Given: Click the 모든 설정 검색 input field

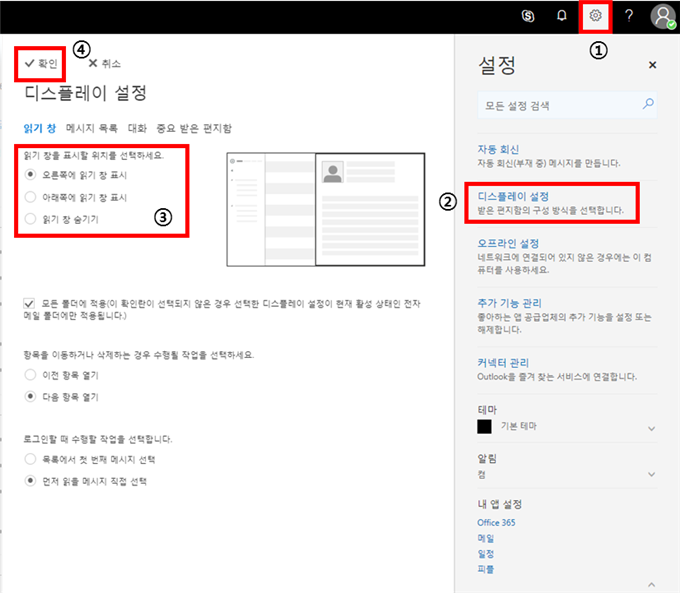Looking at the screenshot, I should click(x=558, y=104).
